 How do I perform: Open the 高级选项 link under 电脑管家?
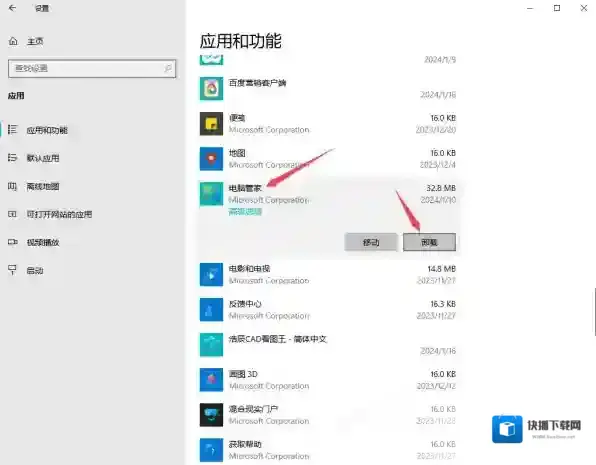click(245, 212)
